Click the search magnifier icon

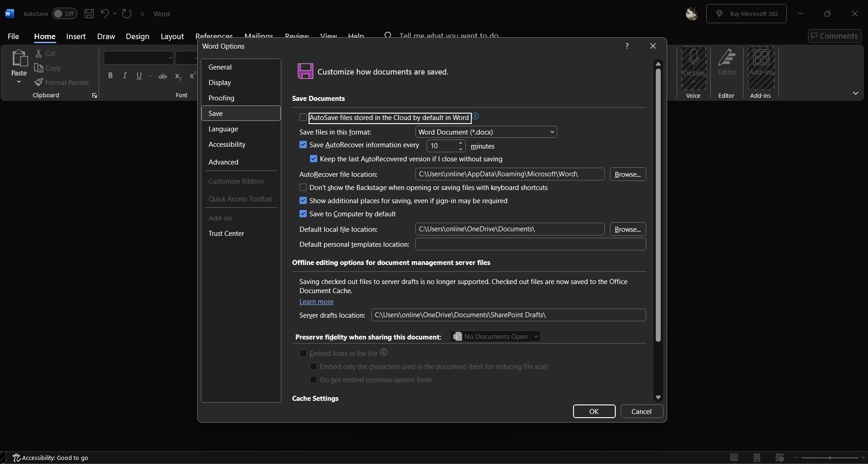pos(388,35)
